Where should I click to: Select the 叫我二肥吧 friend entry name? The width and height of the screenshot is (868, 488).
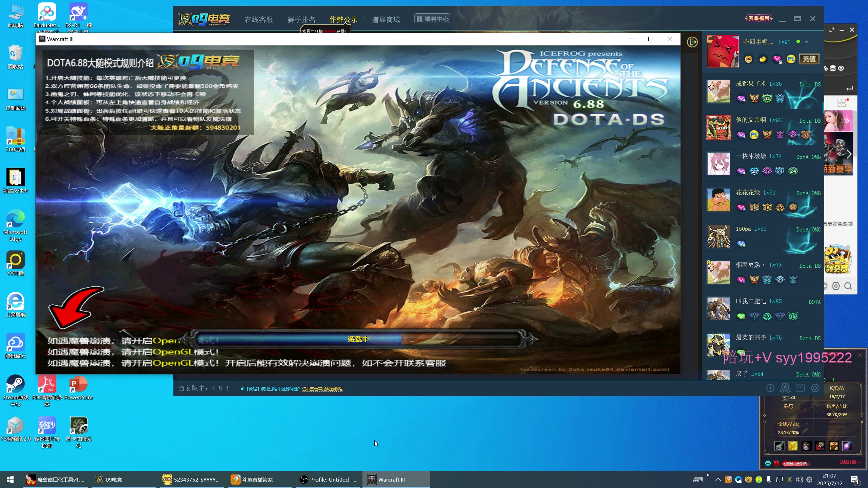click(751, 301)
